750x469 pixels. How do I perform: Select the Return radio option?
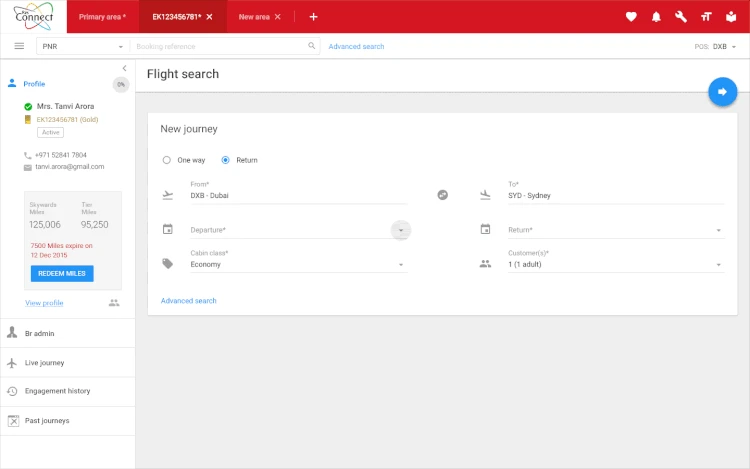point(226,160)
